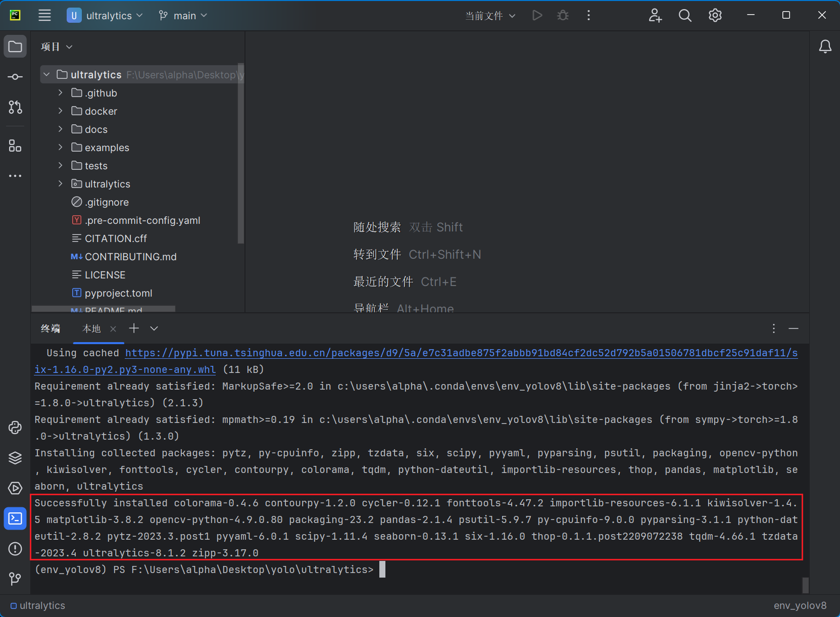The image size is (840, 617).
Task: Collapse the ultralytics root folder
Action: pyautogui.click(x=46, y=75)
